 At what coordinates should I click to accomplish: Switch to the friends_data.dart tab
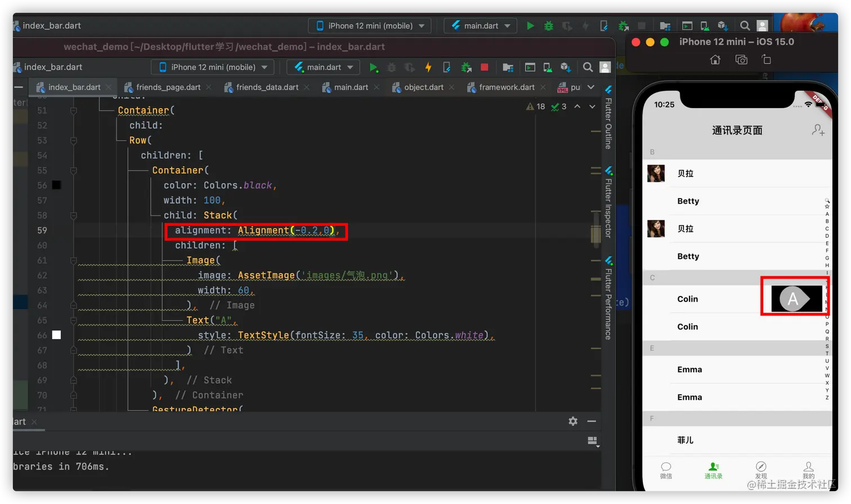pyautogui.click(x=267, y=87)
